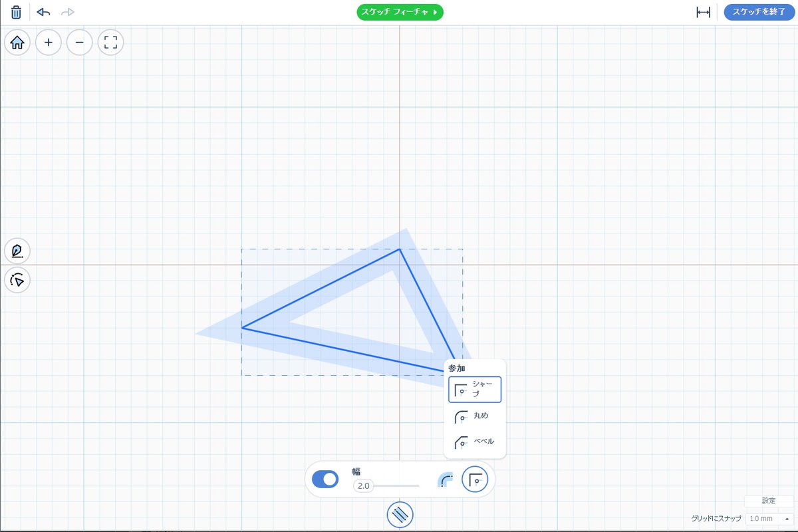Image resolution: width=798 pixels, height=532 pixels.
Task: Click the zoom-in plus button
Action: [48, 42]
